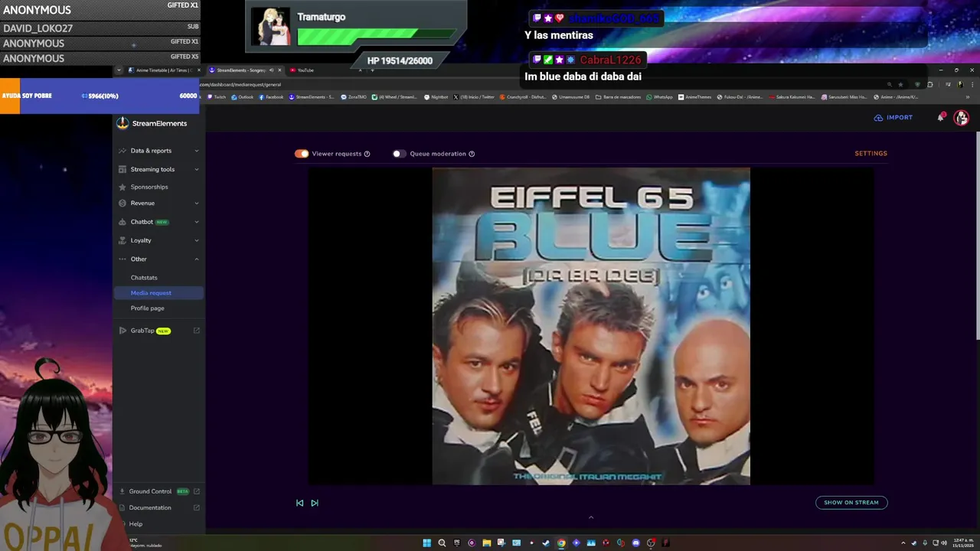Open the browser tab list dropdown

119,70
